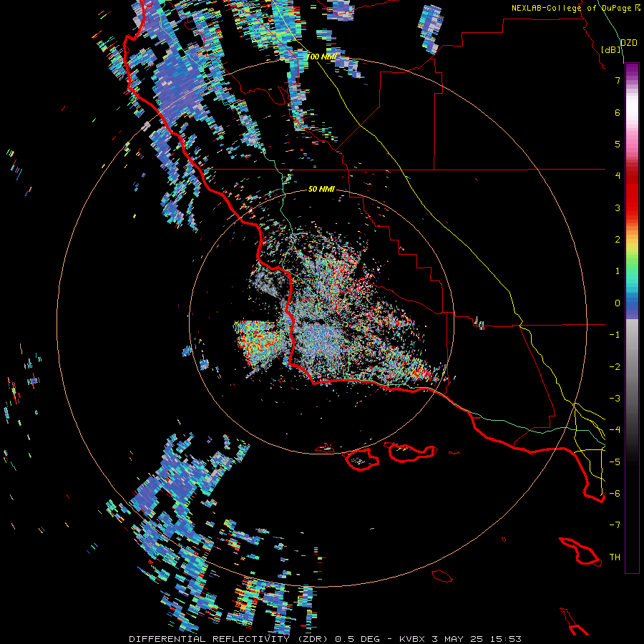The height and width of the screenshot is (644, 644).
Task: Select the 100 NMI range ring label
Action: [321, 57]
